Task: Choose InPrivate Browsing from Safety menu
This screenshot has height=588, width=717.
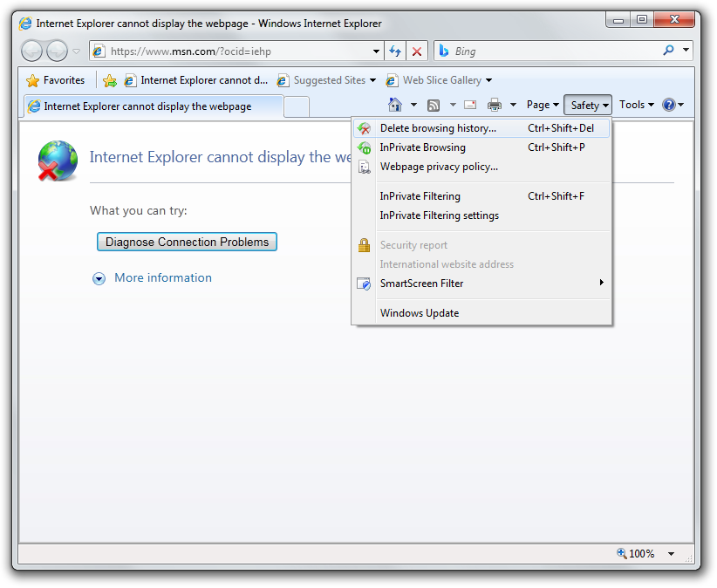Action: pos(423,147)
